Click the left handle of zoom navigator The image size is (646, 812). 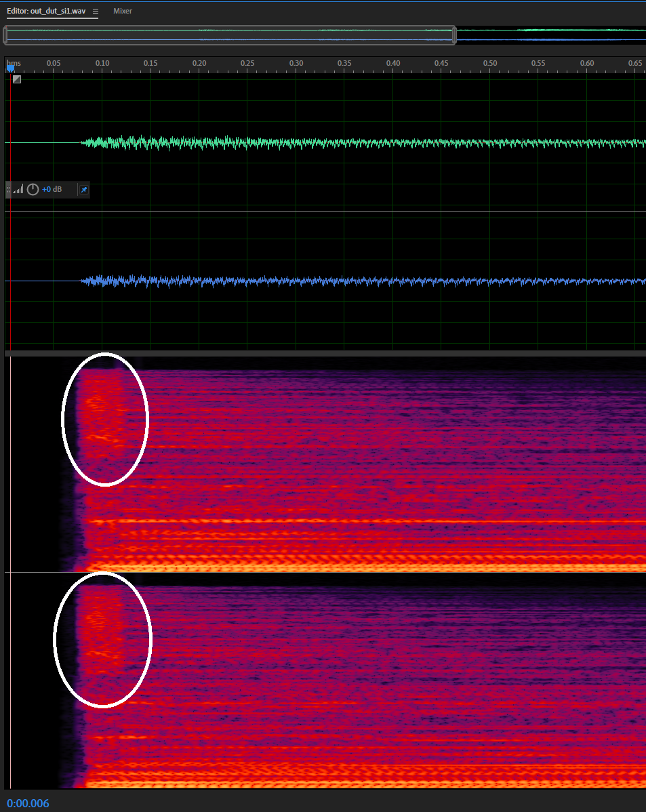pyautogui.click(x=5, y=35)
